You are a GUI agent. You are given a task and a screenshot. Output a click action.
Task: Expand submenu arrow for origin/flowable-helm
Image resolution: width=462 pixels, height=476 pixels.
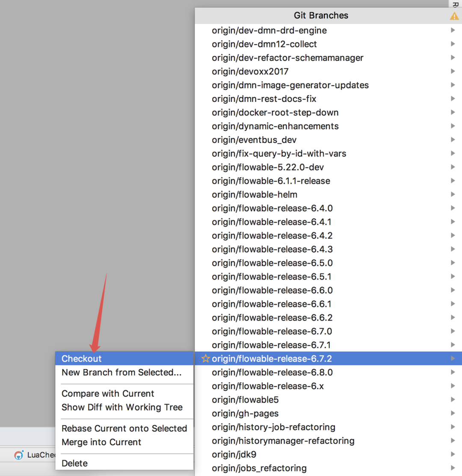pos(453,194)
